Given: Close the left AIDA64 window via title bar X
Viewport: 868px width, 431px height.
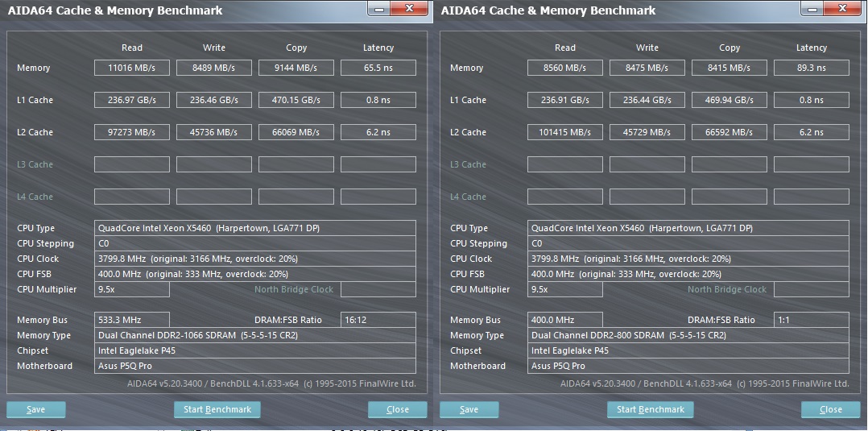Looking at the screenshot, I should [x=410, y=8].
